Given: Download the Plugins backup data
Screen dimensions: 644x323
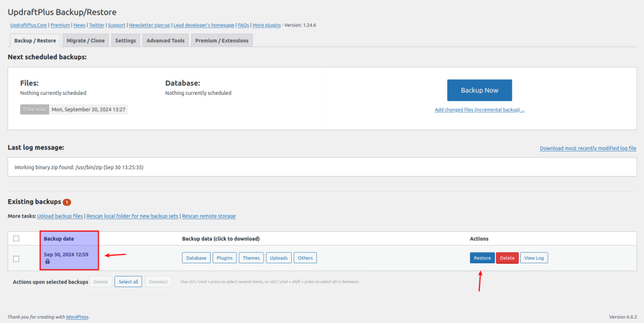Looking at the screenshot, I should 225,258.
